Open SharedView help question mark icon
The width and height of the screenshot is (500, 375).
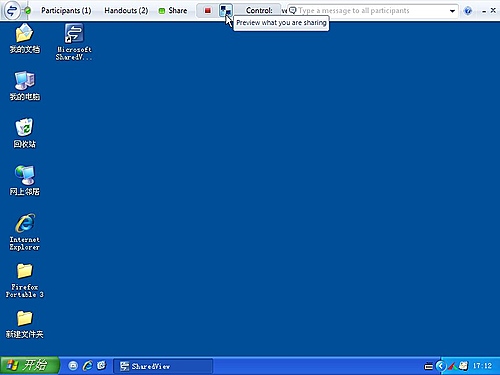point(468,11)
